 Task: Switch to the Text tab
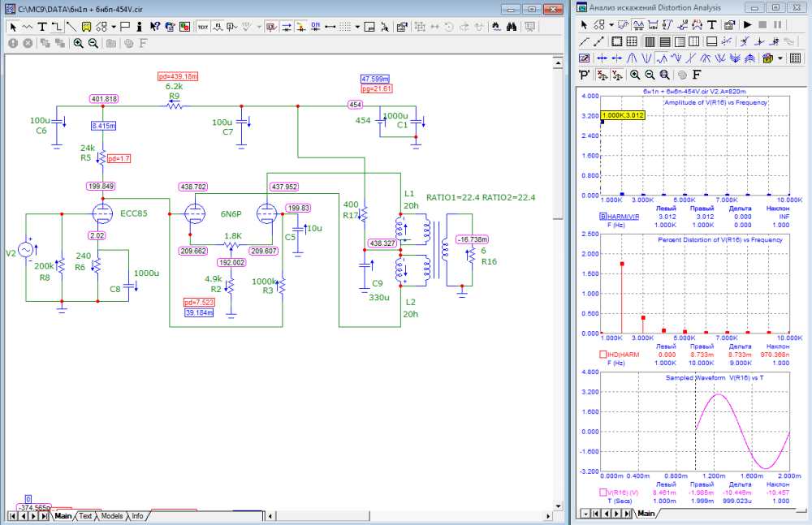pyautogui.click(x=84, y=515)
